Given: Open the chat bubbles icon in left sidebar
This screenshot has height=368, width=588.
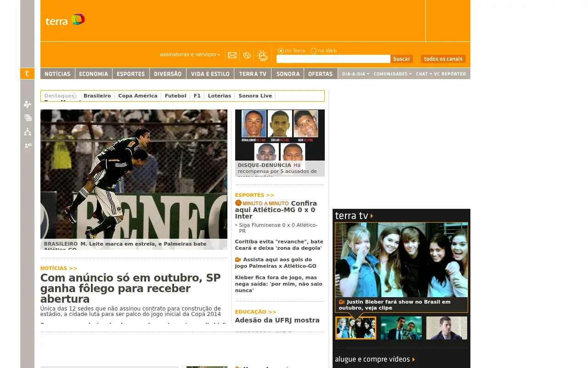Looking at the screenshot, I should tap(28, 118).
